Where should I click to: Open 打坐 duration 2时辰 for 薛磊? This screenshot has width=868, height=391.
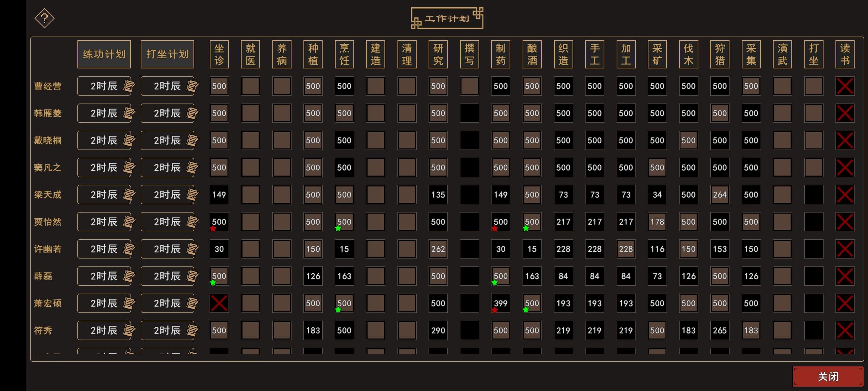[167, 276]
